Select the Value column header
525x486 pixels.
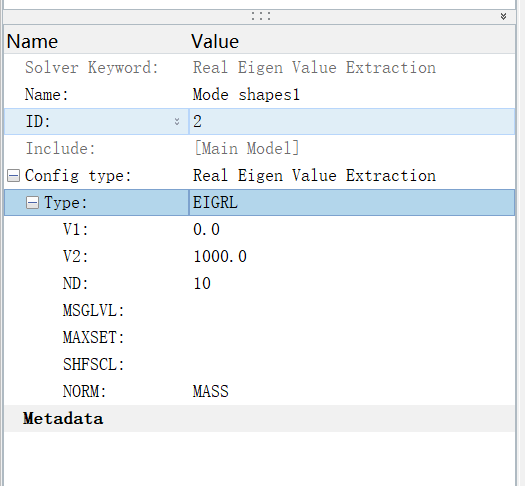pos(215,41)
